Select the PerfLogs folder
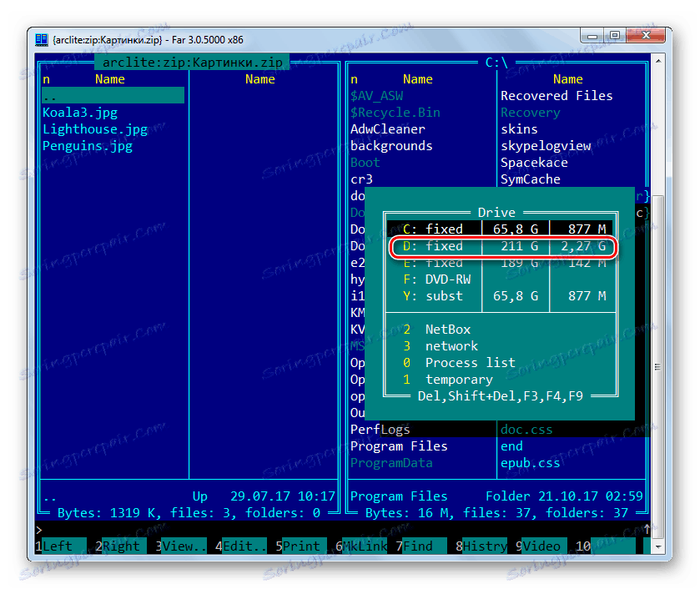Image resolution: width=700 pixels, height=589 pixels. pyautogui.click(x=380, y=430)
